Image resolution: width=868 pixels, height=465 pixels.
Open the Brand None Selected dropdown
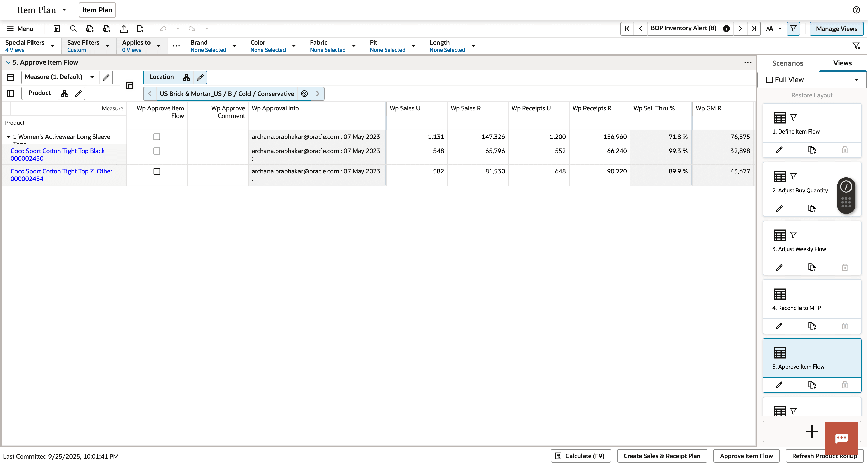(234, 46)
